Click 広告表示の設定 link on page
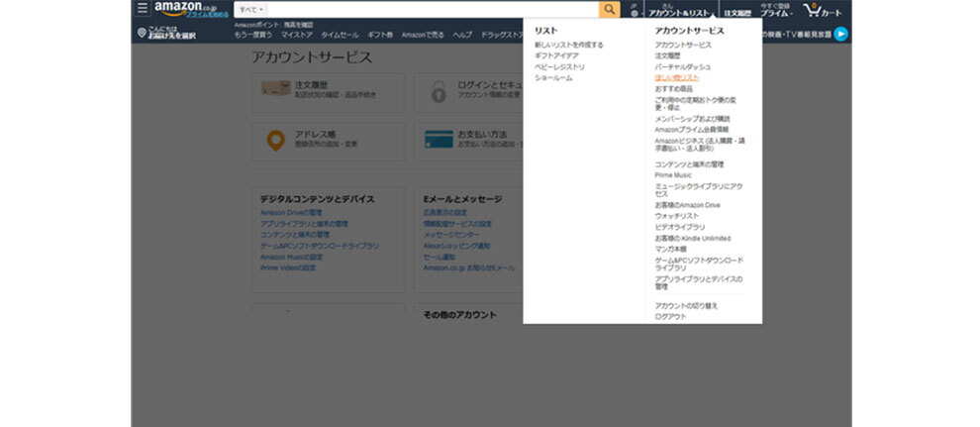Viewport: 980px width, 427px height. tap(445, 213)
